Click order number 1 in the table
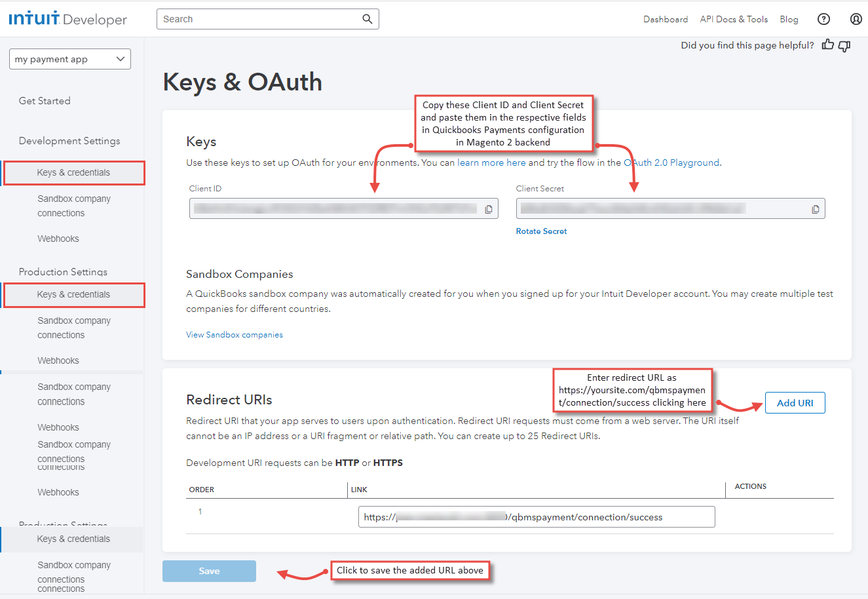This screenshot has width=868, height=599. (x=200, y=512)
